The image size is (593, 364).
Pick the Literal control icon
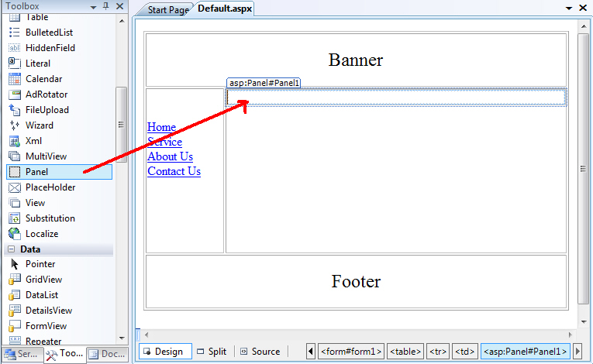click(x=15, y=64)
